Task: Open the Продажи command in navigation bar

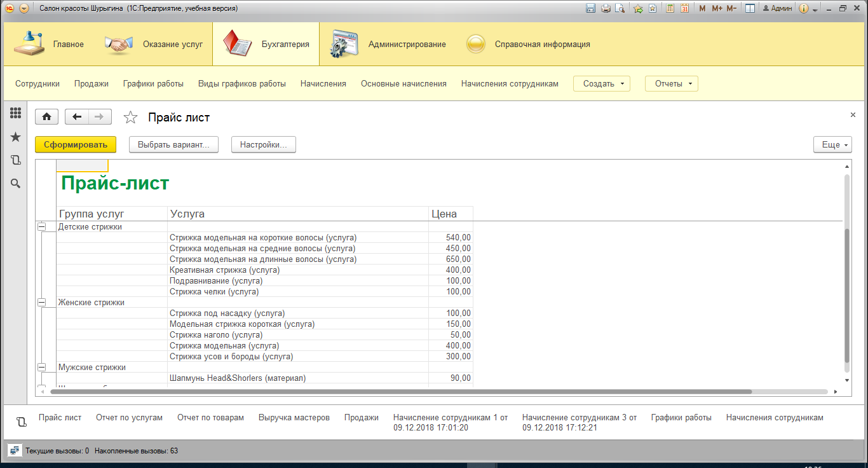Action: [92, 83]
